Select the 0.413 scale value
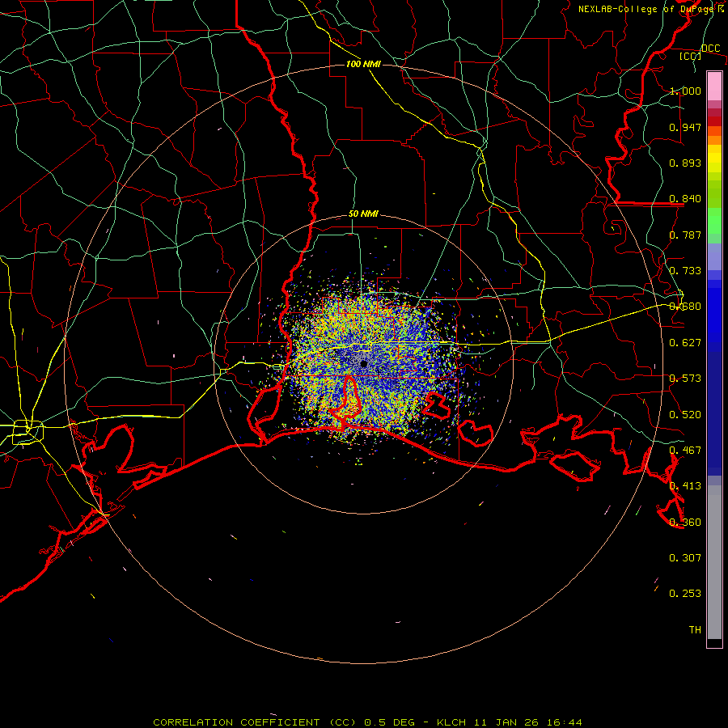728x728 pixels. [x=685, y=486]
